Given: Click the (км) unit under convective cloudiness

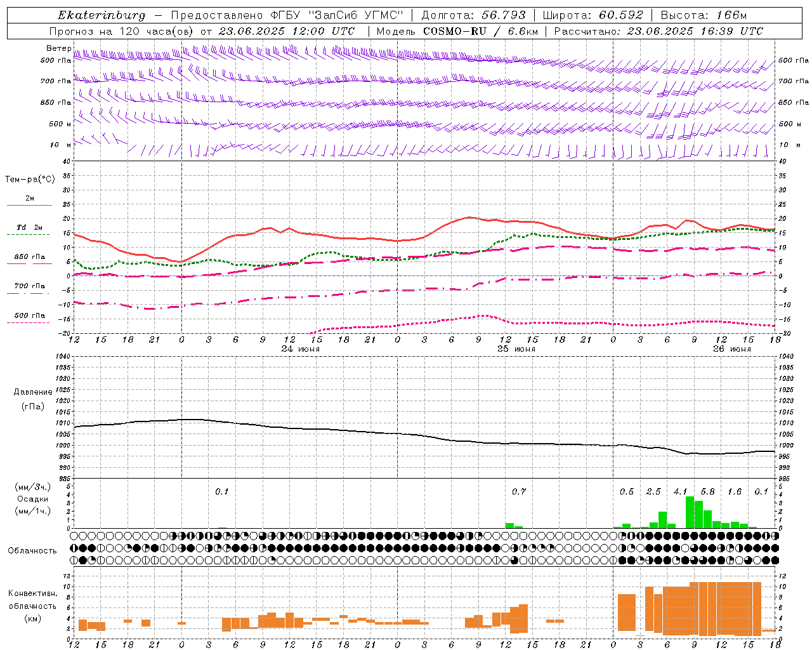Looking at the screenshot, I should coord(33,618).
